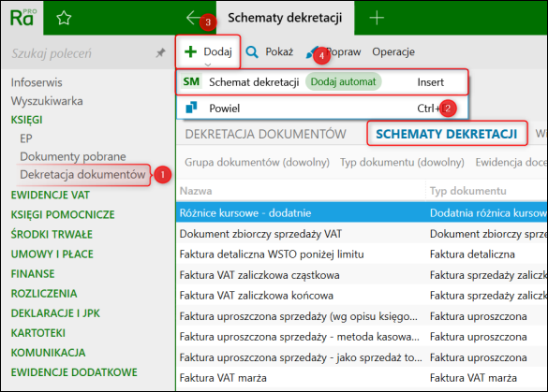Open Typ dokumentu (dowolny) filter
548x392 pixels.
(x=402, y=162)
